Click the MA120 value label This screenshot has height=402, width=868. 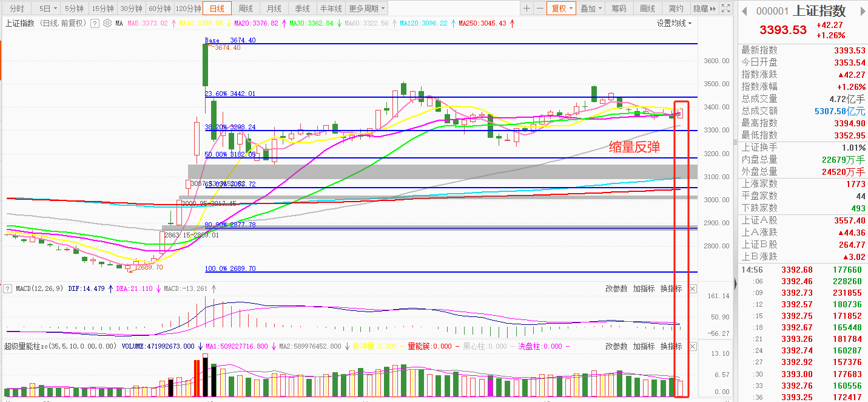[424, 24]
